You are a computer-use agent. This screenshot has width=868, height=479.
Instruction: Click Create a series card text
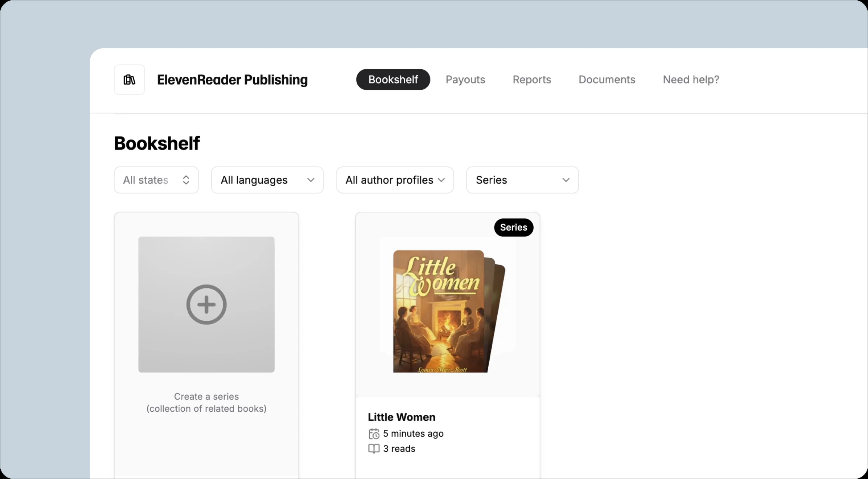[206, 402]
